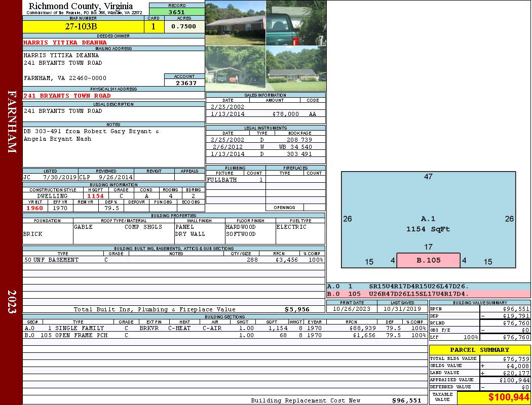Select the bottom-right house front photo
Viewport: 532px width, 405px height.
(296, 68)
